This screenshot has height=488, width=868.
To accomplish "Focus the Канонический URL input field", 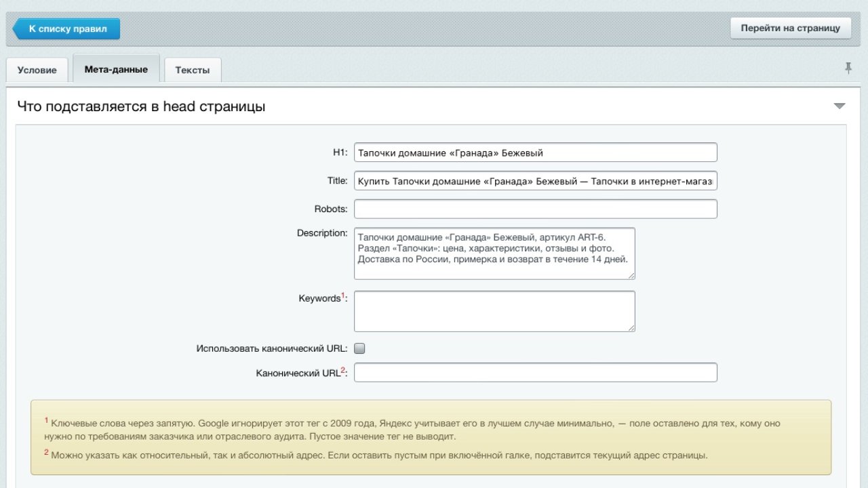I will click(x=536, y=373).
